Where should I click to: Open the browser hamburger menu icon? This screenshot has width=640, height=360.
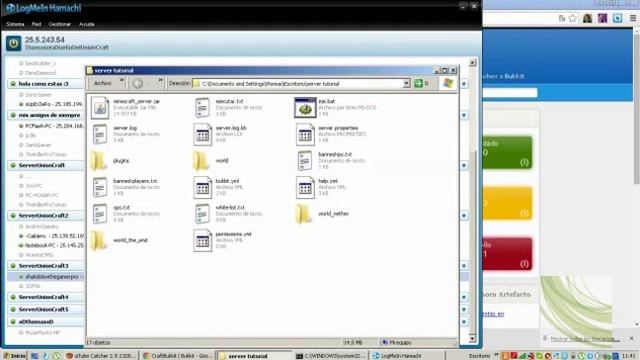tap(633, 18)
